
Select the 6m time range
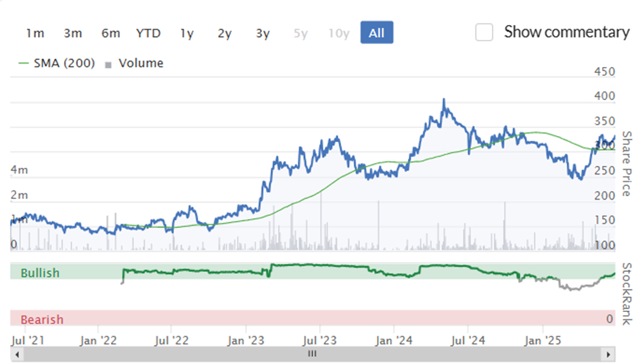tap(111, 33)
